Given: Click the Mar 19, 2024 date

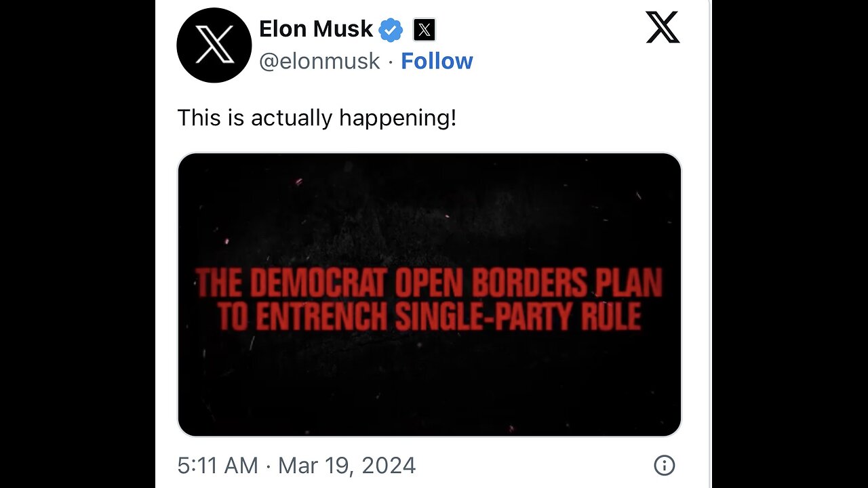Looking at the screenshot, I should point(347,466).
